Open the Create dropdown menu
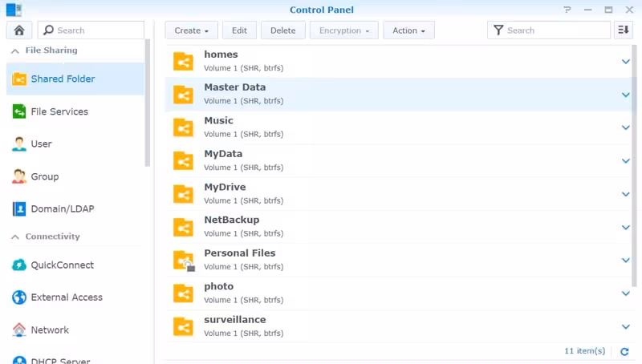The width and height of the screenshot is (642, 364). (x=191, y=30)
